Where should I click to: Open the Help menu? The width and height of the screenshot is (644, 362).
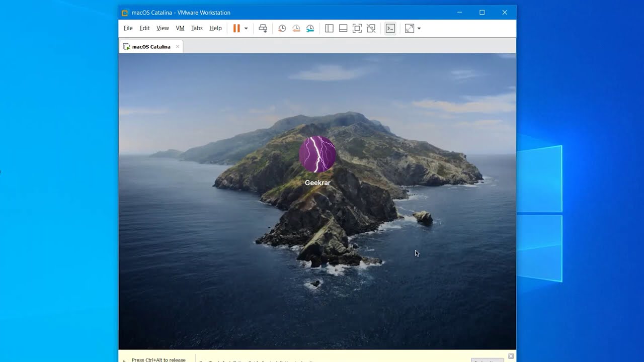tap(215, 28)
